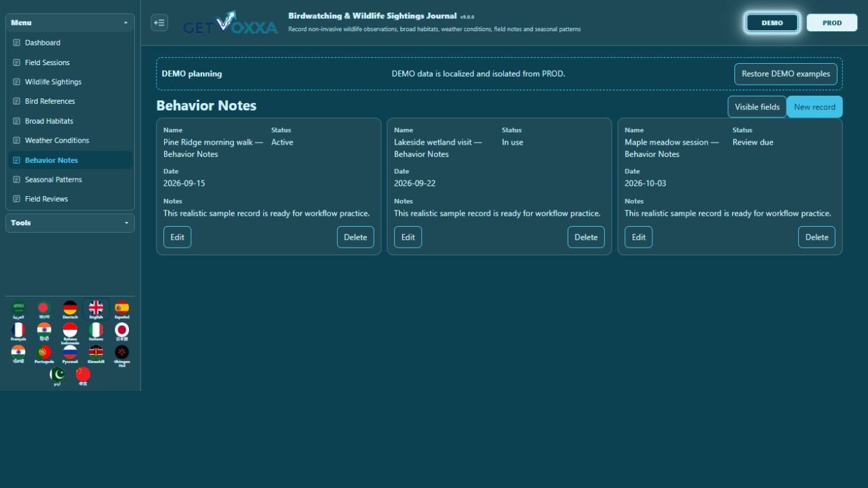Click the 'DEMO planning' banner label
The height and width of the screenshot is (488, 868).
coord(191,74)
